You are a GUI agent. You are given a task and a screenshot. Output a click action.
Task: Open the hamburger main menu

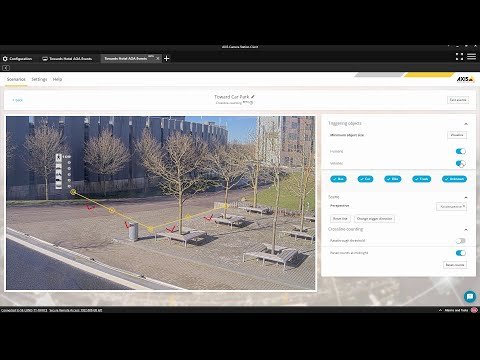471,56
